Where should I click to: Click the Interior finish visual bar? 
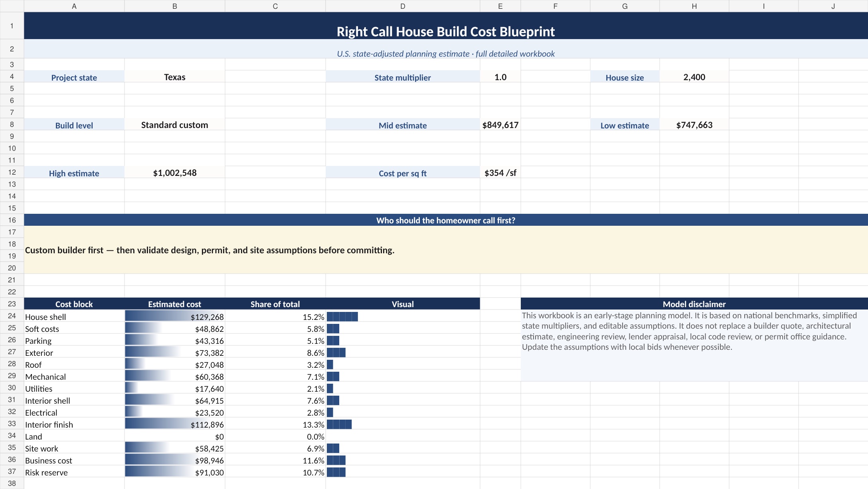[x=339, y=424]
